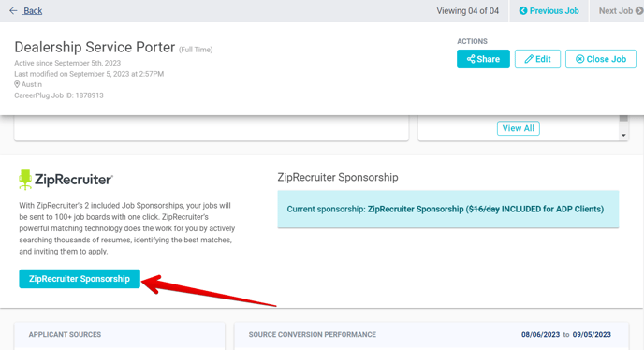Open the Back link
Screen dimensions: 644x350
[33, 10]
